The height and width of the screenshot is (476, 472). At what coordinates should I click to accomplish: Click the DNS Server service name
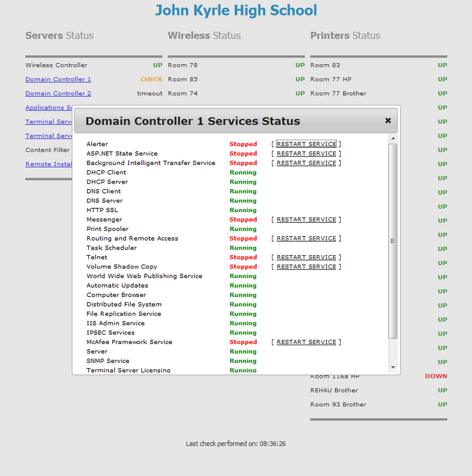click(105, 201)
